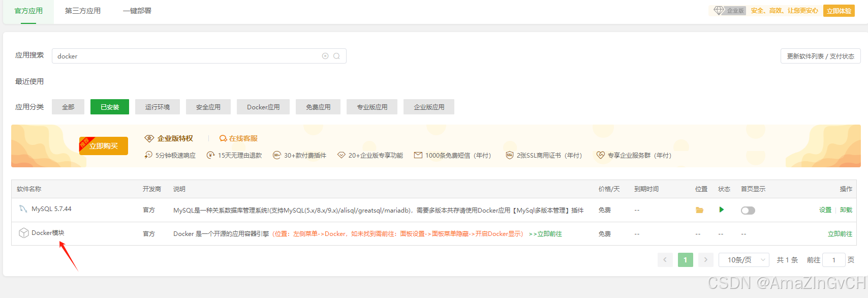
Task: Filter by 安全应用 category
Action: point(208,107)
